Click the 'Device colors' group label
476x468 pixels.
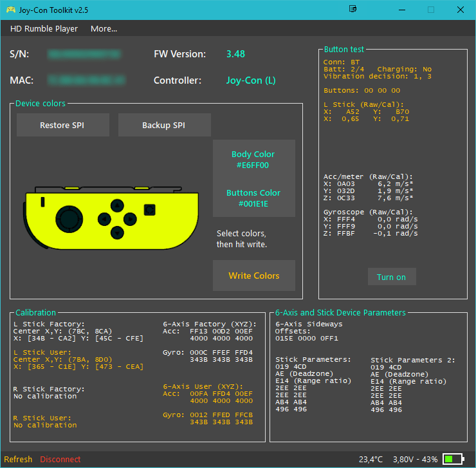pyautogui.click(x=41, y=104)
